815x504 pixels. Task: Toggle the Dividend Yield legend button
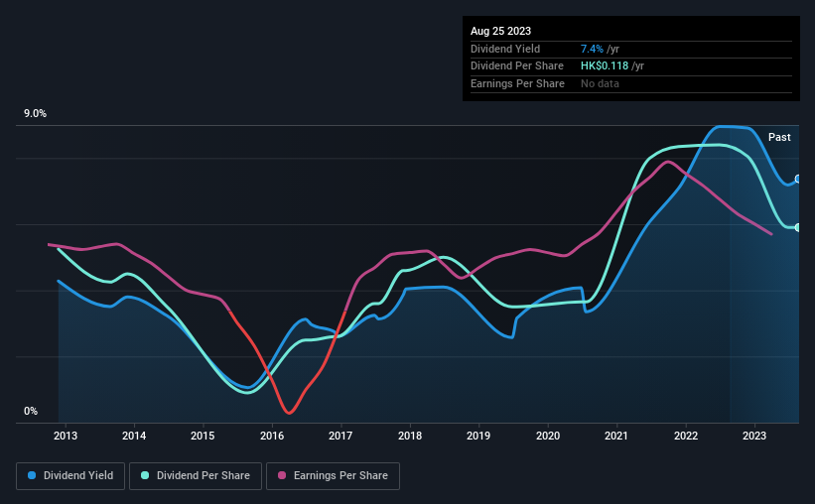point(70,476)
